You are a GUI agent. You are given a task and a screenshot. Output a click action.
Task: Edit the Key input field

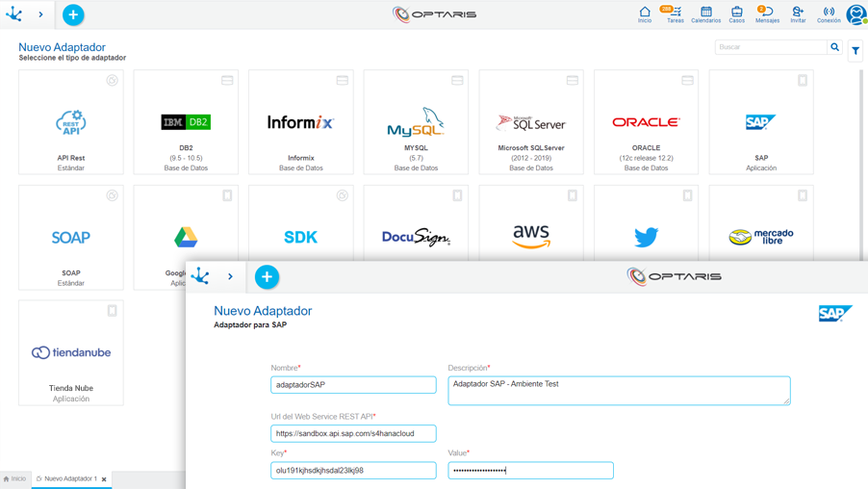pyautogui.click(x=353, y=470)
